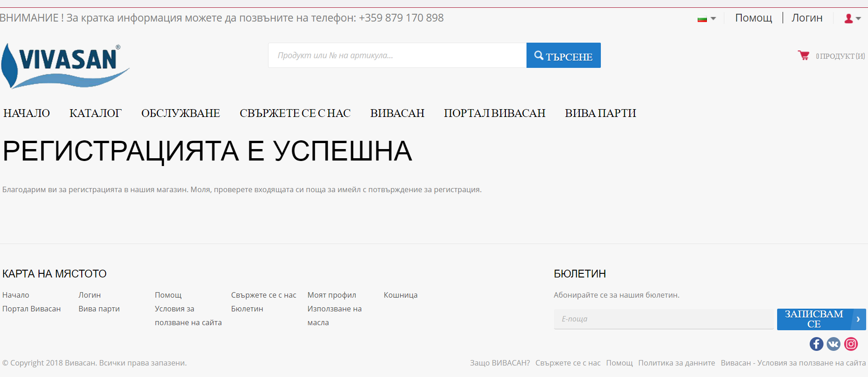Open the user account dropdown
The height and width of the screenshot is (377, 868).
pyautogui.click(x=852, y=18)
